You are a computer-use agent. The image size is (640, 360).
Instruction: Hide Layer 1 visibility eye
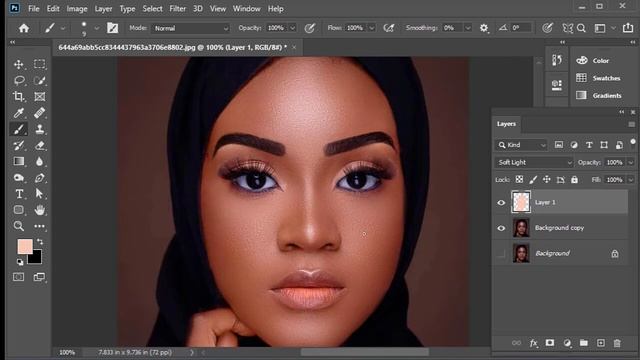tap(501, 202)
